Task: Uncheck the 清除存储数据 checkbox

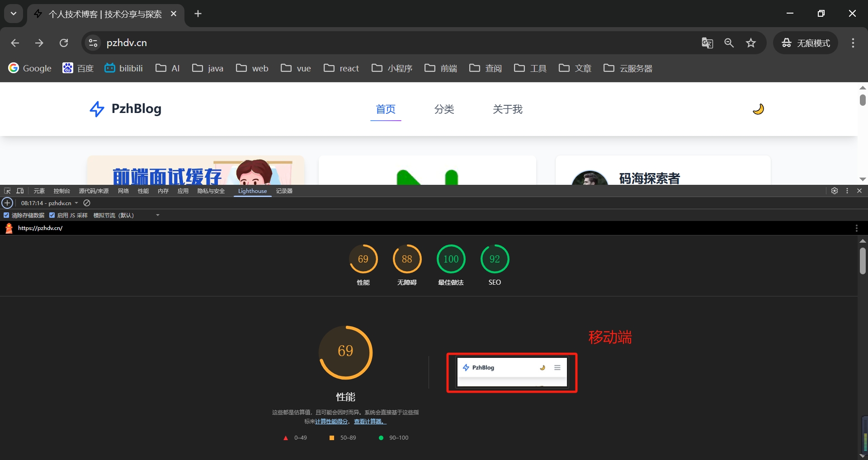Action: tap(6, 216)
